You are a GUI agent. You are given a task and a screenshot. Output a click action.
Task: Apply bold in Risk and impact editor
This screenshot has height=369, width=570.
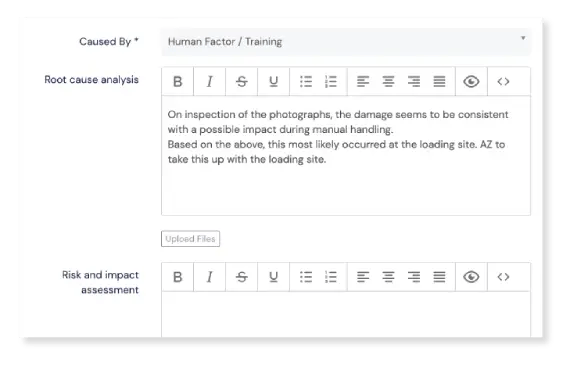pyautogui.click(x=177, y=277)
